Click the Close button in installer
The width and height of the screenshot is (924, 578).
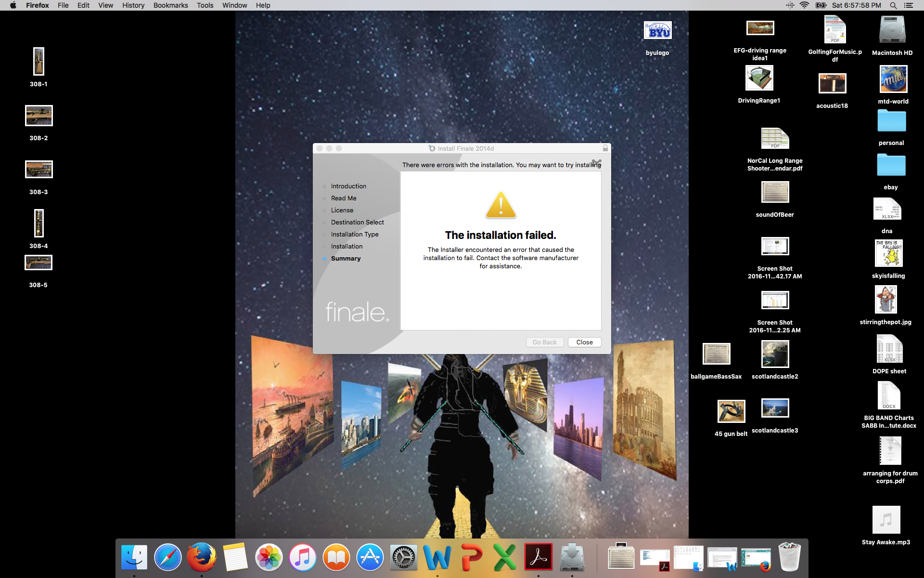pyautogui.click(x=584, y=342)
